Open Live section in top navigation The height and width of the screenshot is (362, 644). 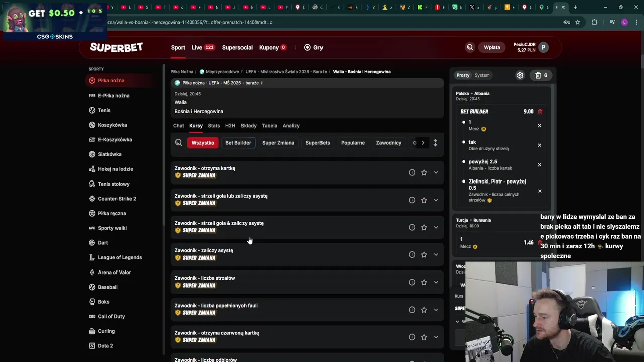pyautogui.click(x=203, y=47)
